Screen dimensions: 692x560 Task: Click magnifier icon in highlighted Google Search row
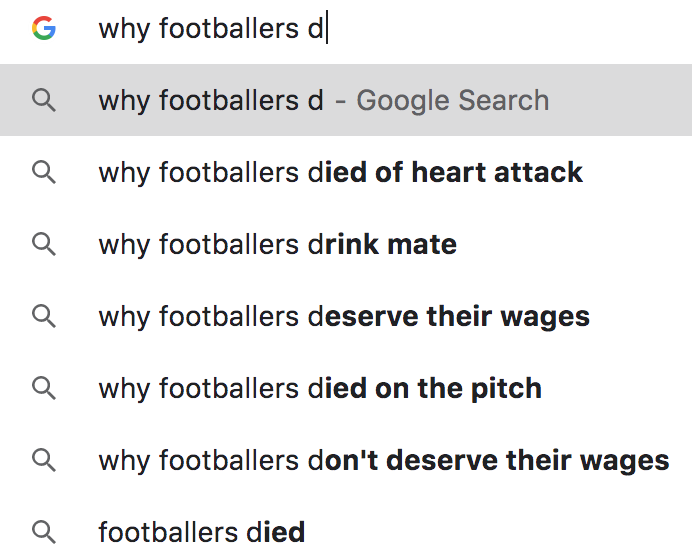[x=44, y=100]
